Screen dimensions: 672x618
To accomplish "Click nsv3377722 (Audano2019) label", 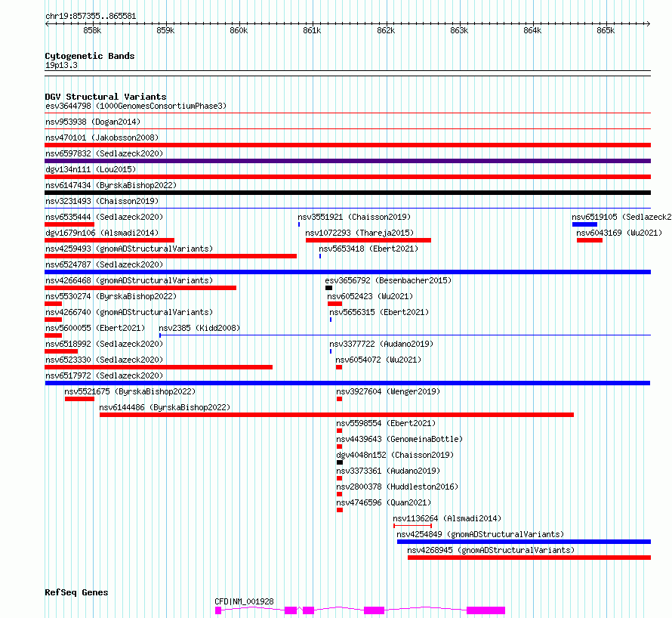I will click(x=381, y=344).
